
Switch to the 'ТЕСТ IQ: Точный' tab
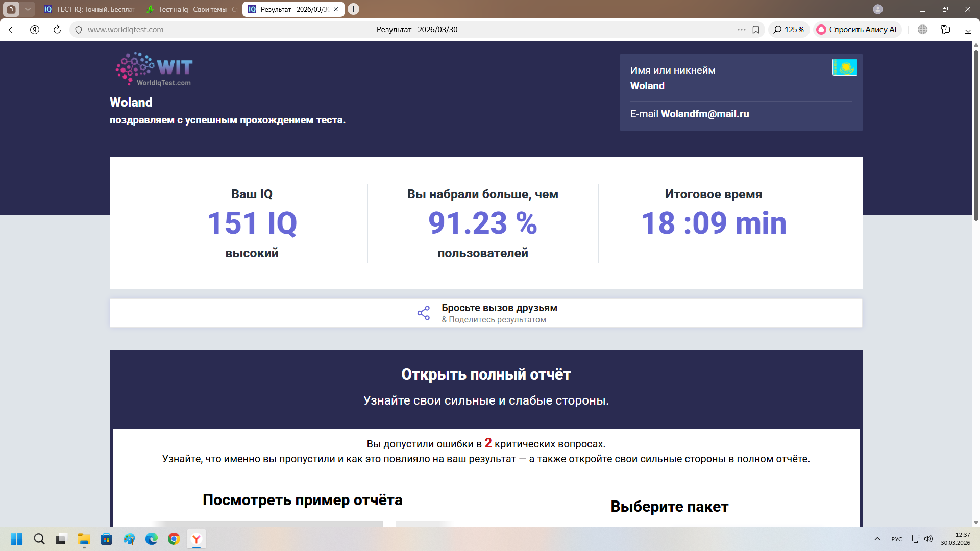click(90, 9)
